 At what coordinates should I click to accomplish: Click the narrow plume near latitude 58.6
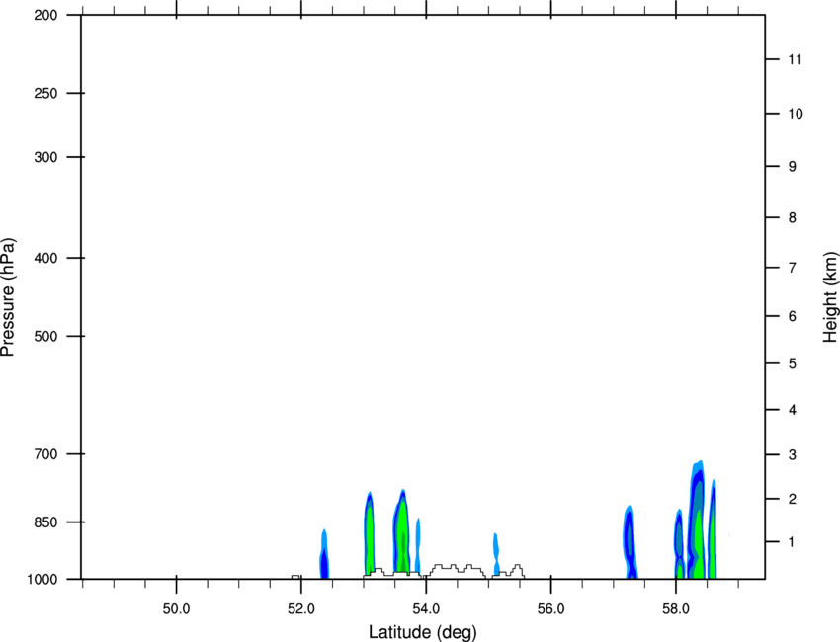click(713, 530)
